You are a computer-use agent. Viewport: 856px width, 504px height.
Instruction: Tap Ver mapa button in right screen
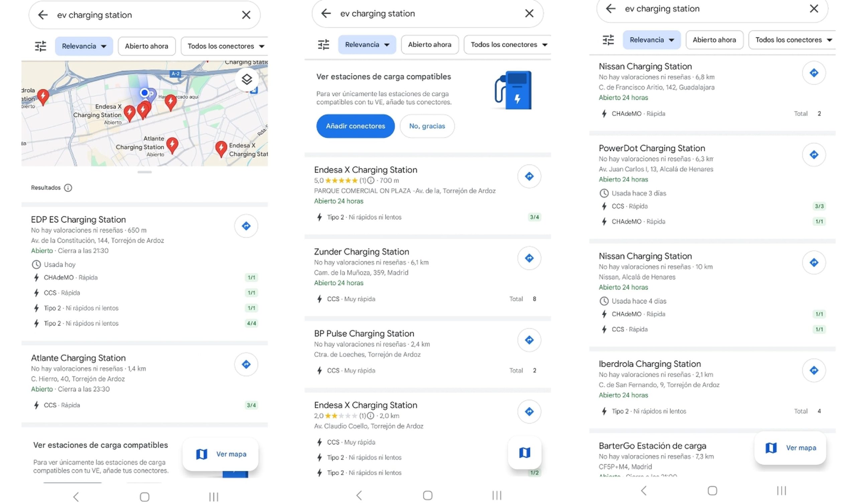tap(790, 448)
